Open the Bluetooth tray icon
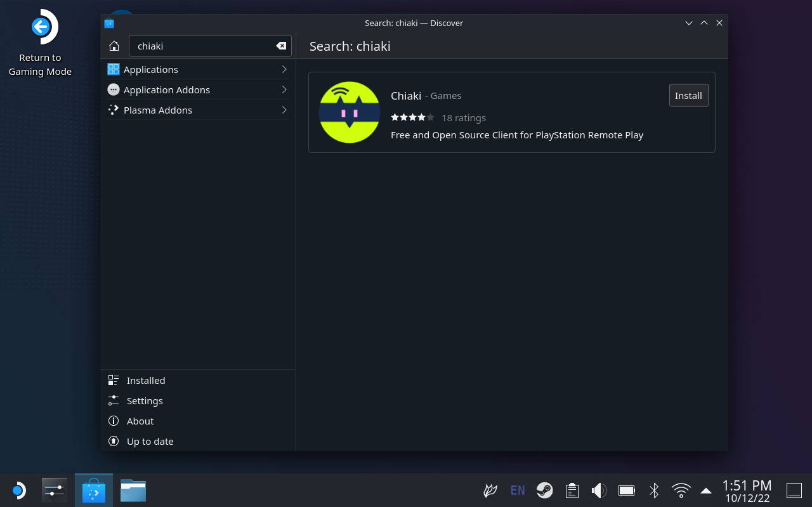Viewport: 812px width, 507px height. coord(654,491)
